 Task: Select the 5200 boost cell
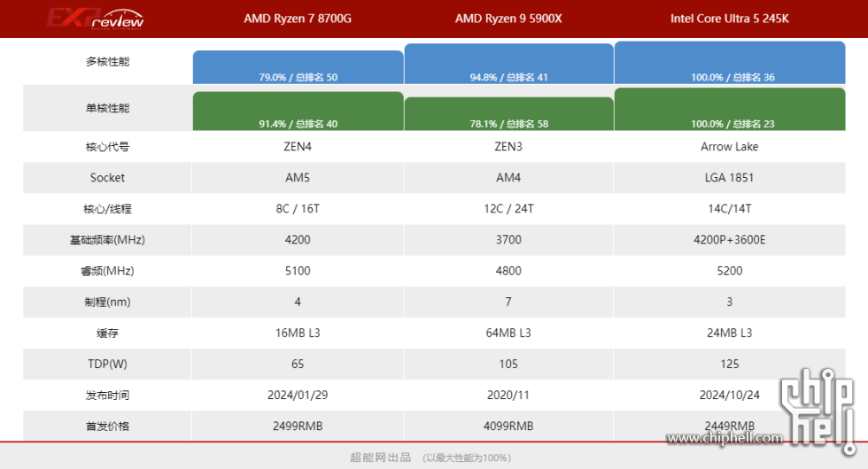(x=730, y=271)
